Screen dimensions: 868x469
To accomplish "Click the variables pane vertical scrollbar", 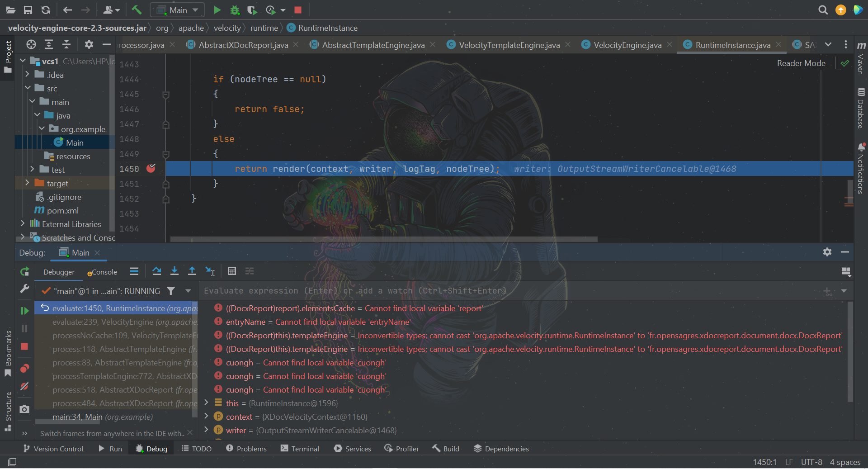I will [850, 351].
